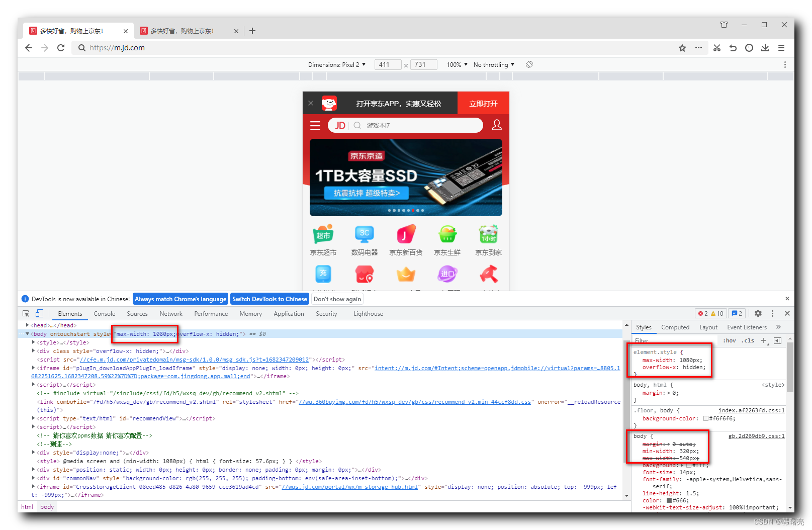Screen dimensions: 812x530
Task: Click the #f6f6f6 background color swatch
Action: click(x=705, y=418)
